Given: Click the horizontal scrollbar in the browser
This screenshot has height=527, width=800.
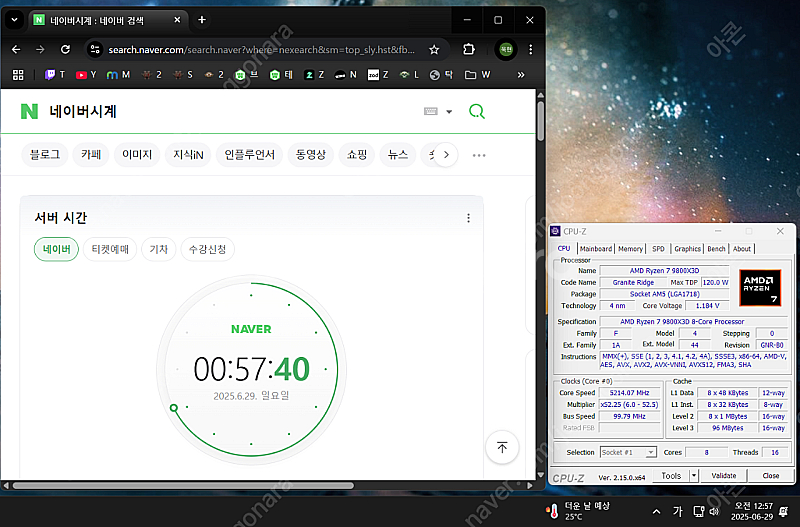Looking at the screenshot, I should point(184,486).
